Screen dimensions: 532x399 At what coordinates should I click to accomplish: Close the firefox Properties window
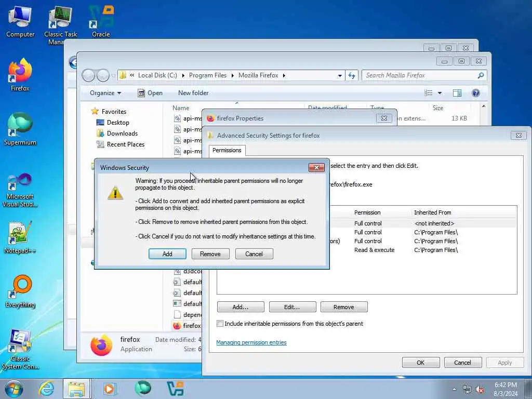pos(384,118)
